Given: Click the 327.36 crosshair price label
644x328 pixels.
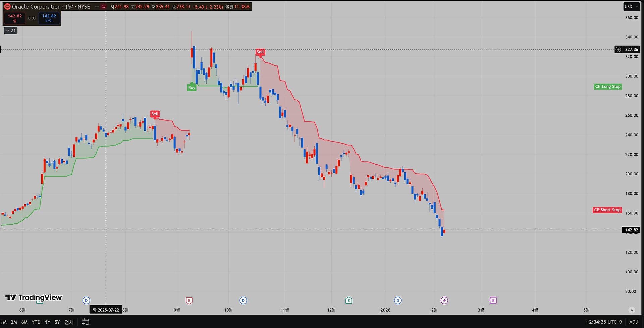Looking at the screenshot, I should click(632, 50).
